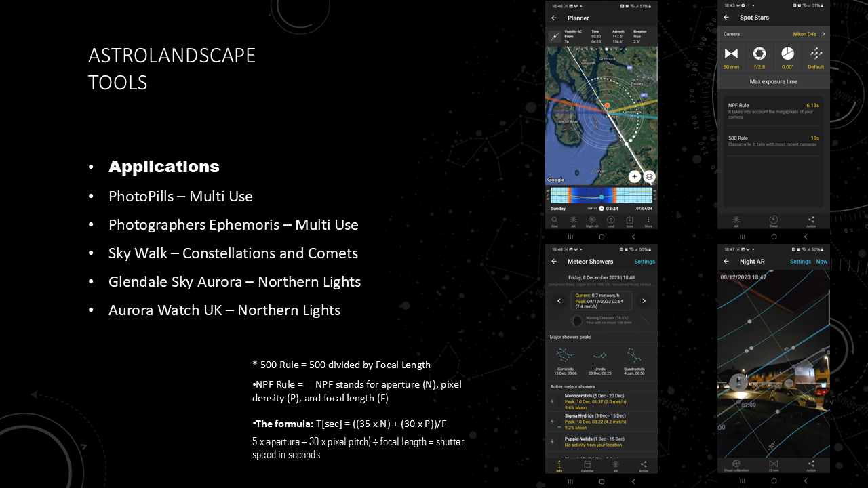This screenshot has height=488, width=868.
Task: Click the red pin on Planner map
Action: pos(607,106)
